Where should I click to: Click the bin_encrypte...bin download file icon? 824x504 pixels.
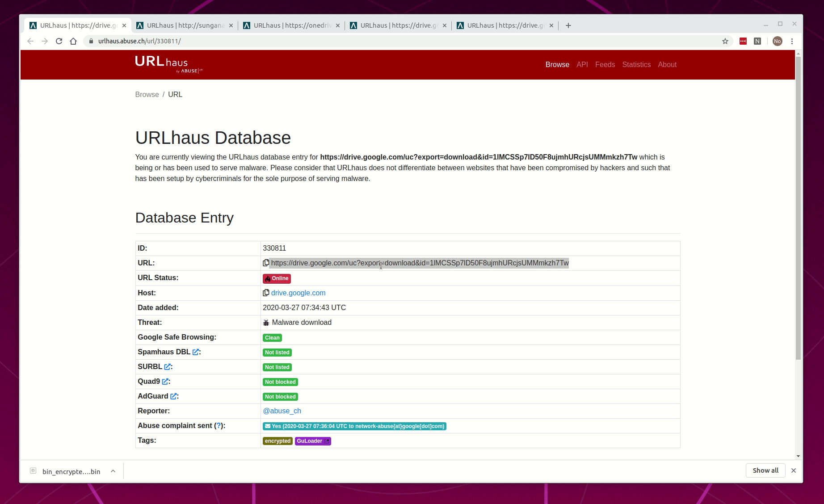[33, 470]
